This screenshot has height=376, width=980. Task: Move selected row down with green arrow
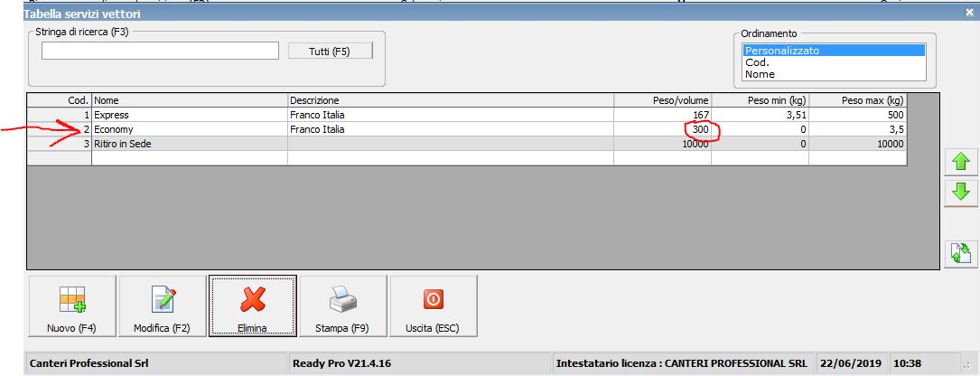[960, 193]
